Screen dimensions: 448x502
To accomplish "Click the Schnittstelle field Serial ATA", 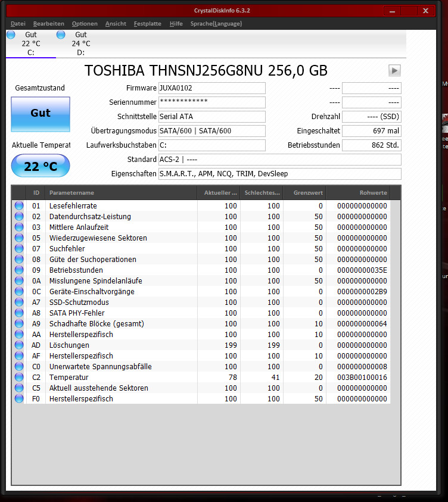I will point(212,117).
